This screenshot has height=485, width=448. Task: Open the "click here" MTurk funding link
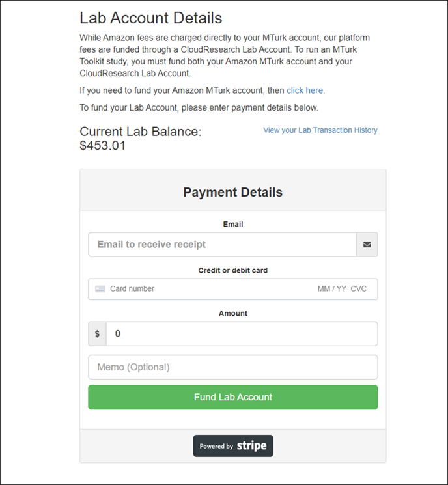click(305, 90)
